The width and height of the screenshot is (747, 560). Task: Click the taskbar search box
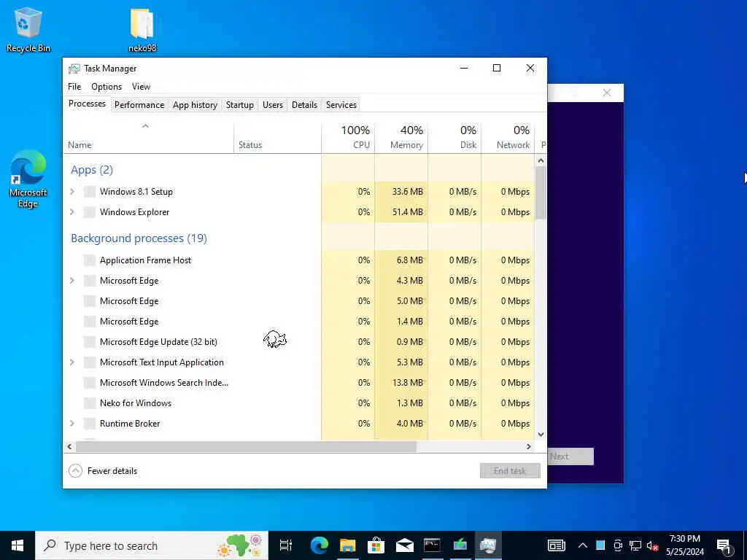152,545
